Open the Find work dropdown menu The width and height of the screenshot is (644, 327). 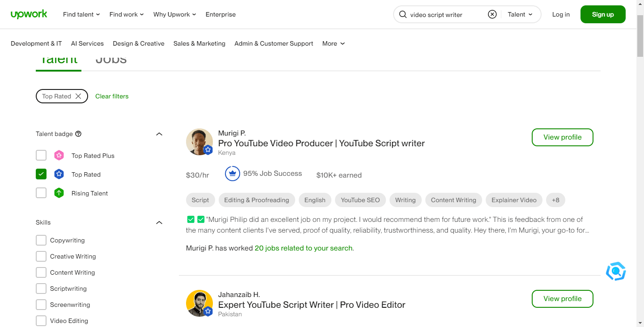pos(127,14)
